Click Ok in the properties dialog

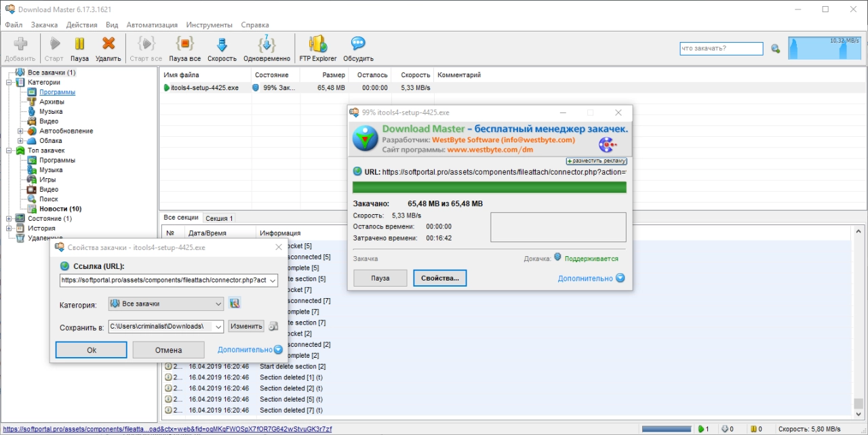[92, 350]
